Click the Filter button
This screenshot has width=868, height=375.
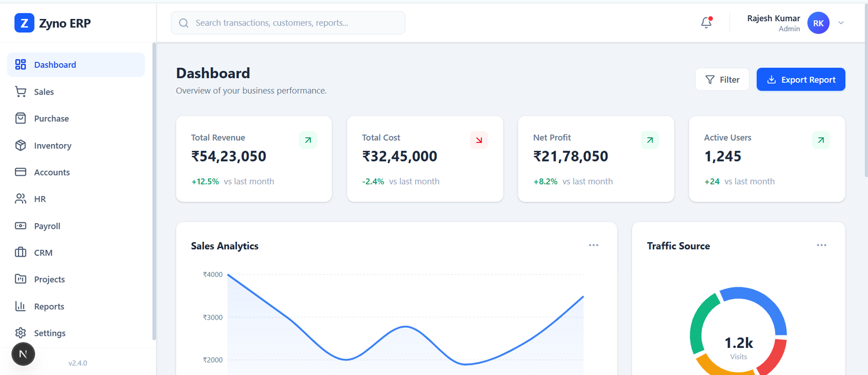click(x=722, y=80)
